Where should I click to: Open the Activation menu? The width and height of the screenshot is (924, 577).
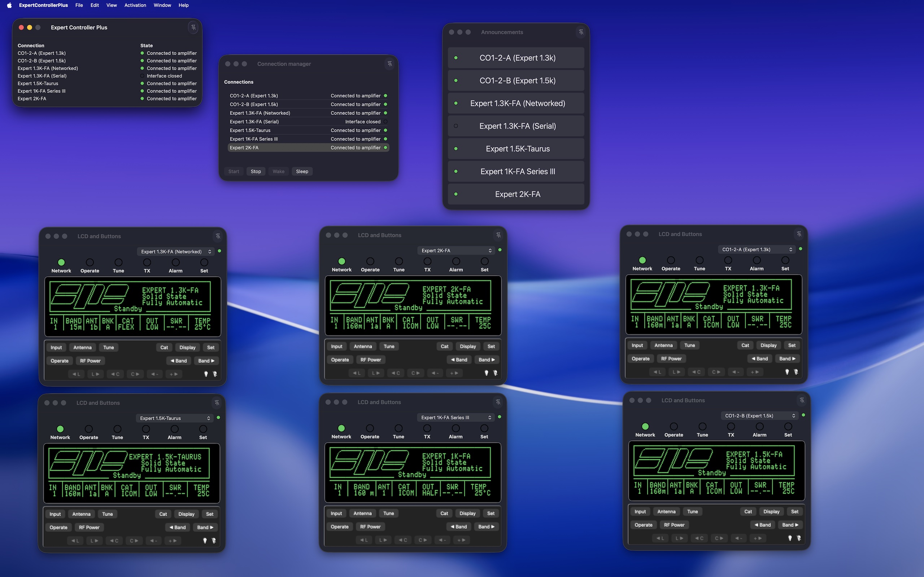[135, 5]
